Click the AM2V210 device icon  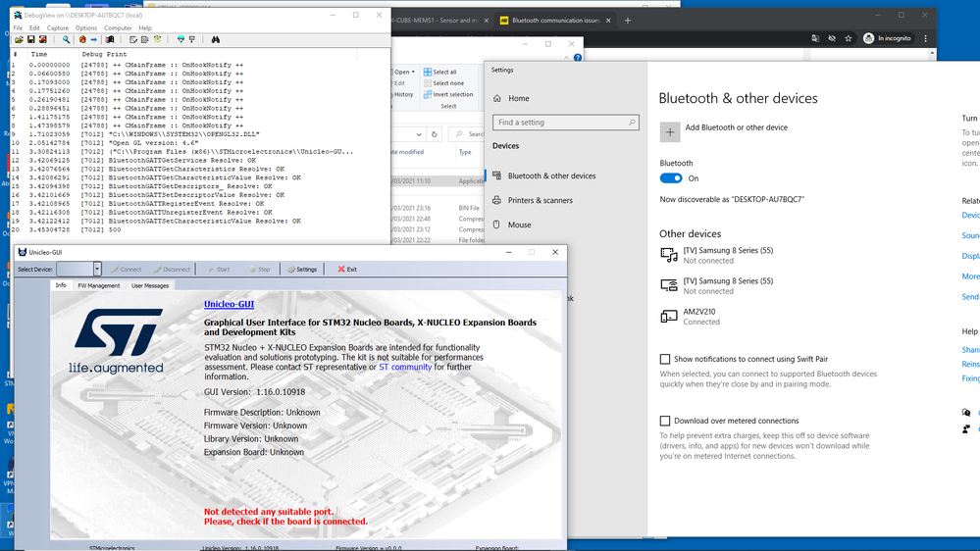tap(669, 316)
